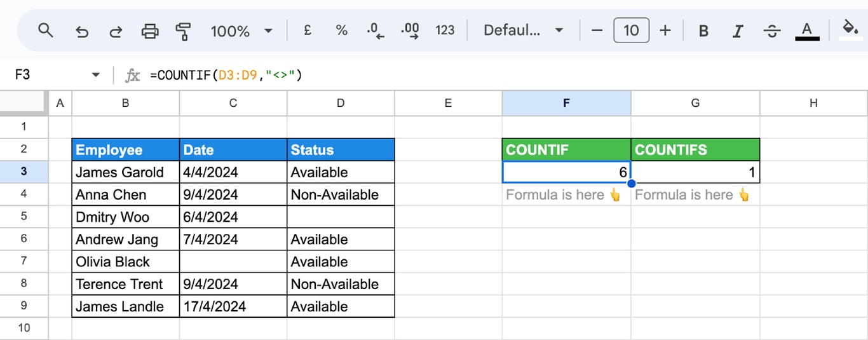Select column D header
Viewport: 868px width, 340px height.
341,103
